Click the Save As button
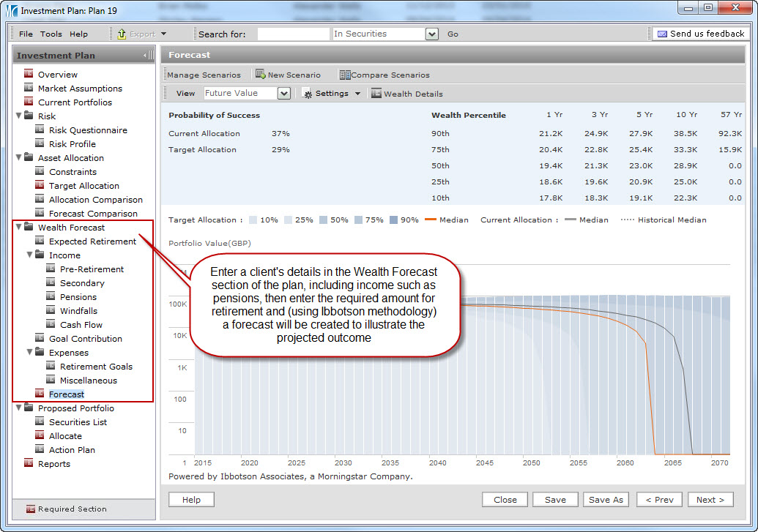This screenshot has height=532, width=758. tap(606, 500)
